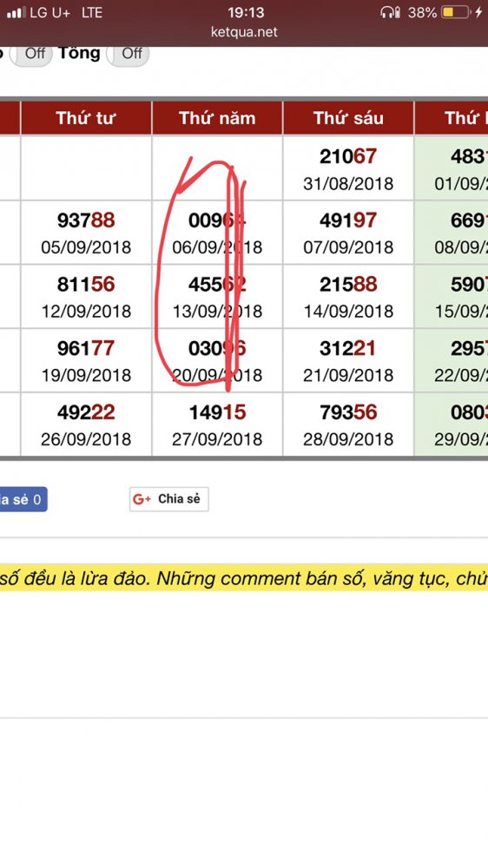
Task: Click result 49222 dated 26/09/2018
Action: tap(86, 424)
